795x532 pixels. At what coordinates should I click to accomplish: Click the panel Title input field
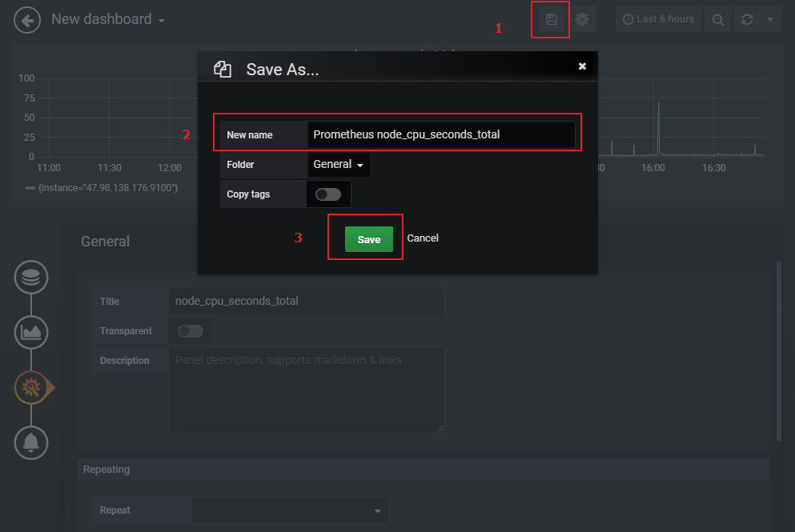pos(307,301)
